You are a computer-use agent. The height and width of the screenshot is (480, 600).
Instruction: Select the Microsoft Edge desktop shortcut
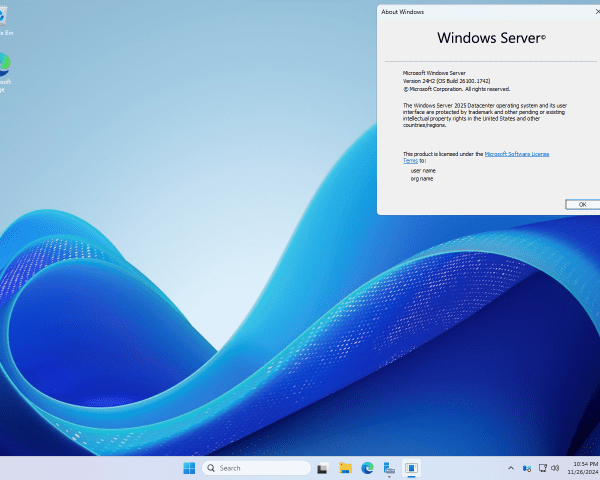3,72
